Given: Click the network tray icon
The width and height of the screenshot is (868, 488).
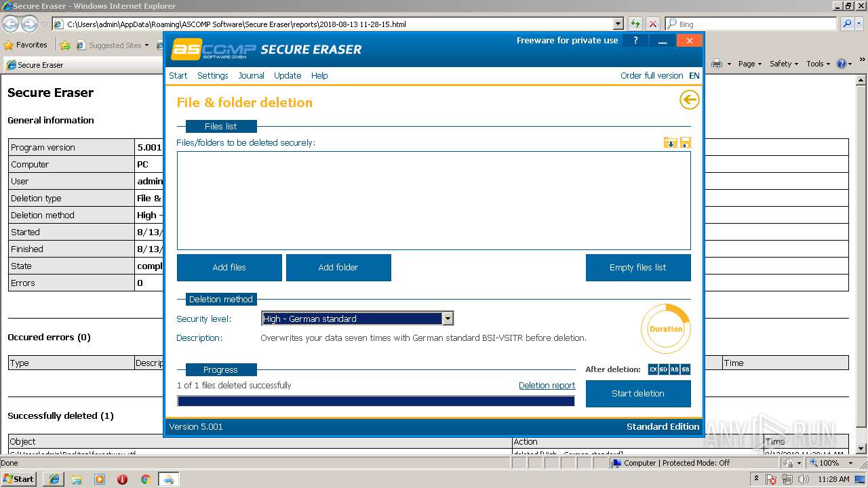Looking at the screenshot, I should [788, 479].
